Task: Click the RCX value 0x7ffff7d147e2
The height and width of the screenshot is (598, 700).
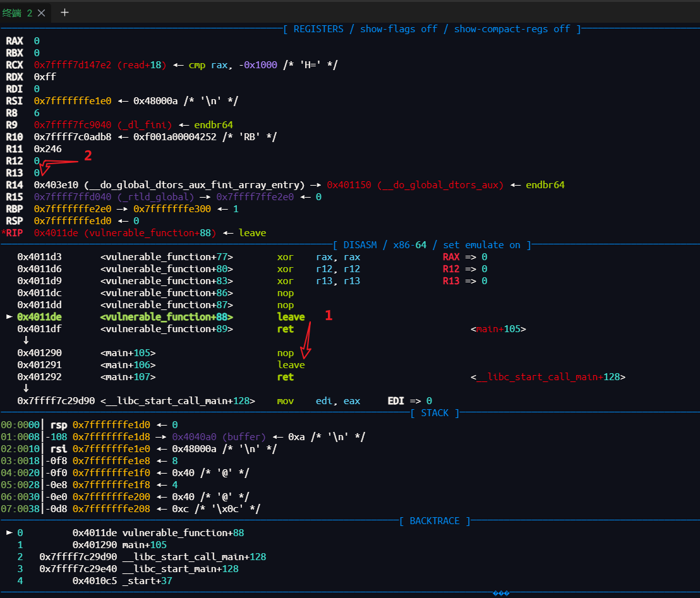Action: point(72,65)
